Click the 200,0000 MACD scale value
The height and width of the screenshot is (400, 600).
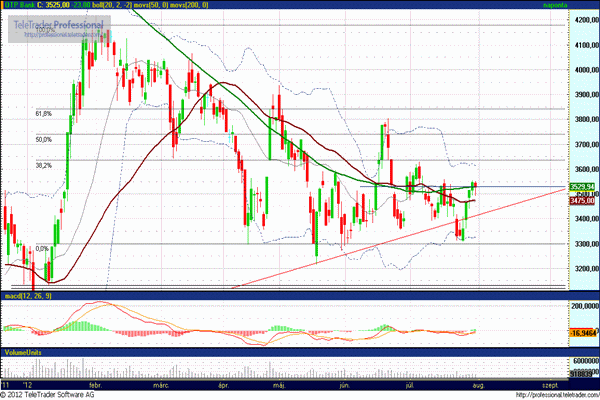pos(585,306)
